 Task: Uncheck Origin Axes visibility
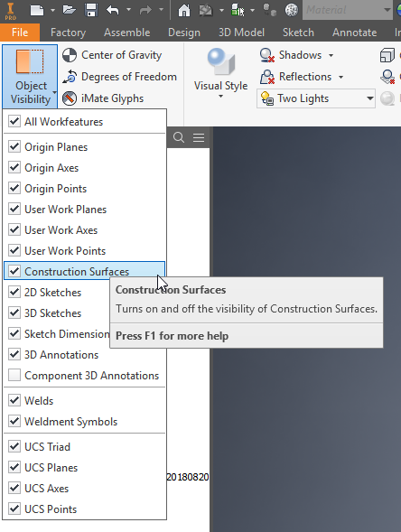click(x=14, y=167)
